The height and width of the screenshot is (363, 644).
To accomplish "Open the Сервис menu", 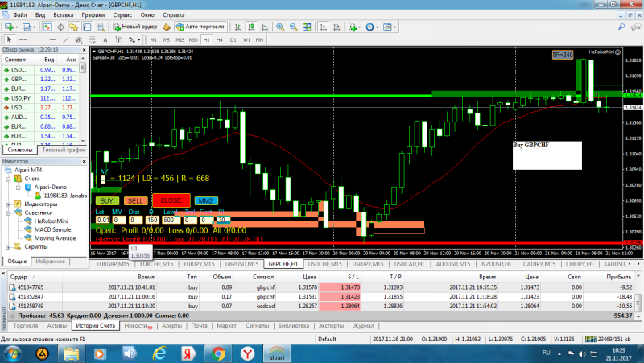I will (x=122, y=14).
